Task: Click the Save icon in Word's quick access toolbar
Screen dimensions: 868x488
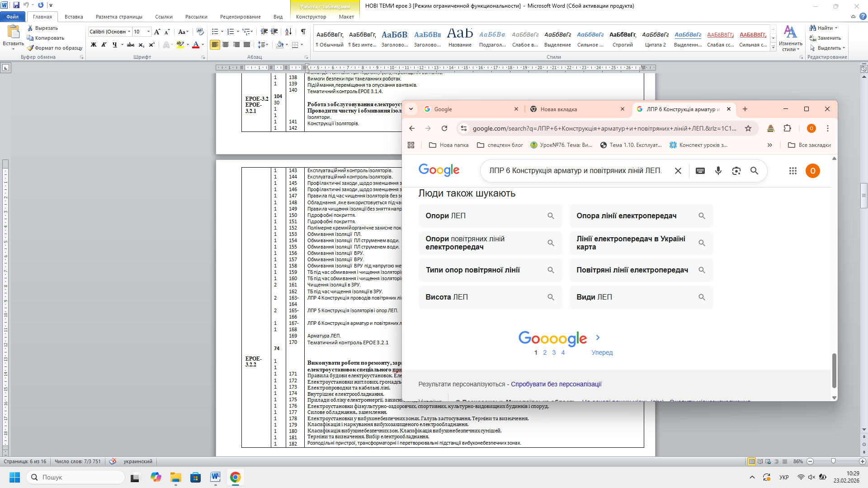Action: [16, 5]
